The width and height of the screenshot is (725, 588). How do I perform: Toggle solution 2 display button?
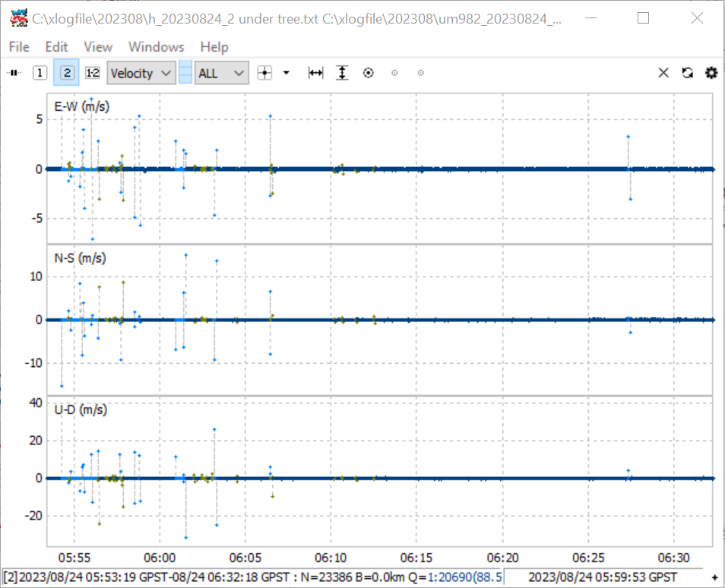(x=67, y=73)
